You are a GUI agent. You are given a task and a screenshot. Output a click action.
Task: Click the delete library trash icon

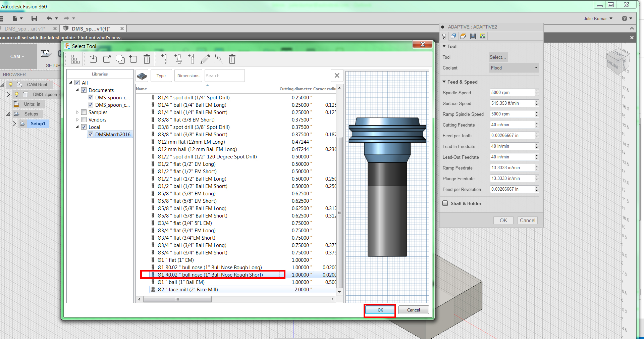(147, 59)
